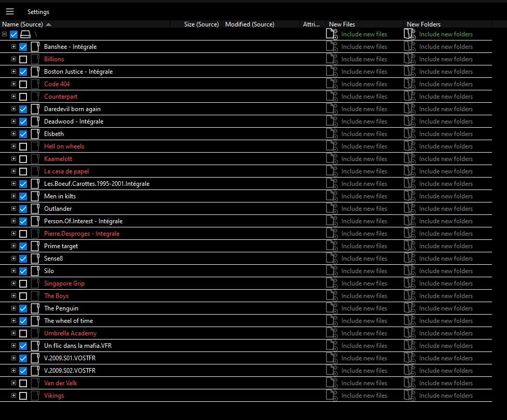Check the La casa de papel checkbox

pos(23,171)
